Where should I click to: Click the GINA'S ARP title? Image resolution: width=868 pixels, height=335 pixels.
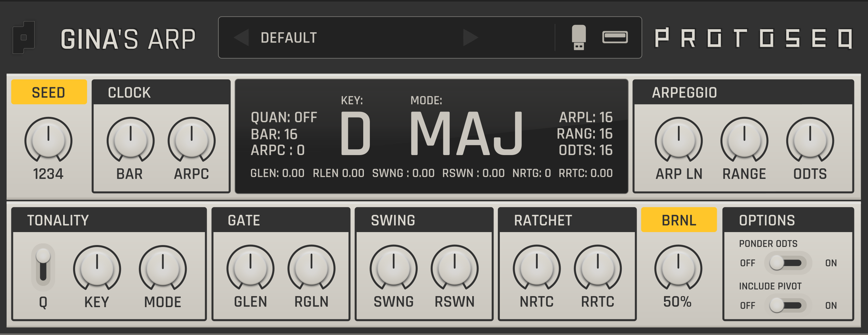(x=128, y=40)
